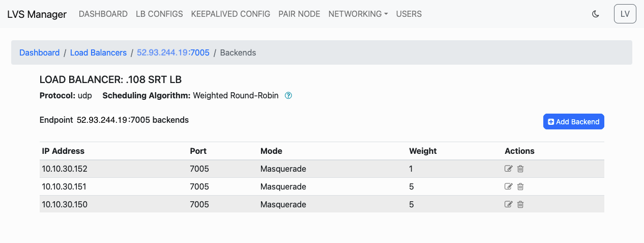This screenshot has height=243, width=644.
Task: Delete backend 10.10.30.150
Action: 520,205
